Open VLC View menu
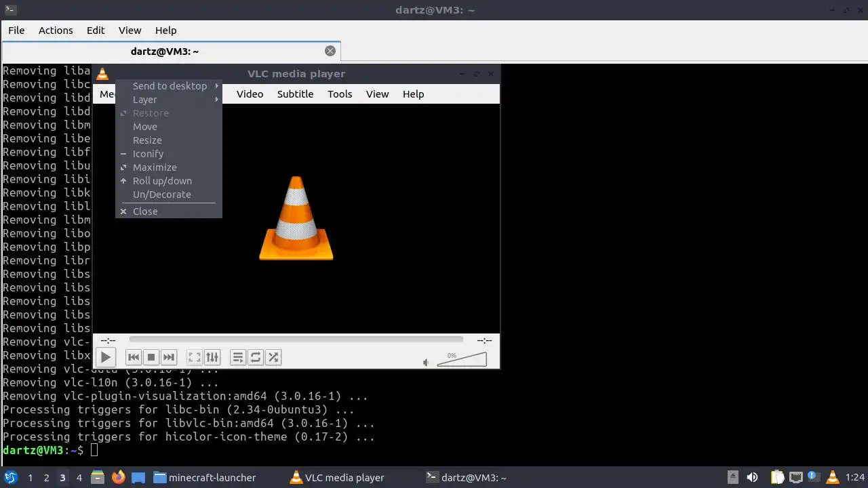Image resolution: width=868 pixels, height=488 pixels. (x=377, y=94)
